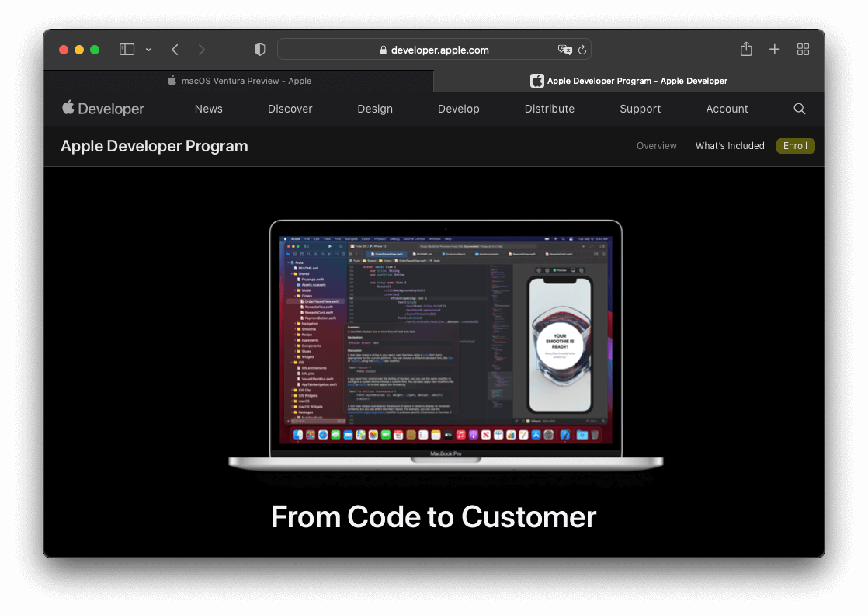
Task: Search the Apple Developer site
Action: (800, 109)
